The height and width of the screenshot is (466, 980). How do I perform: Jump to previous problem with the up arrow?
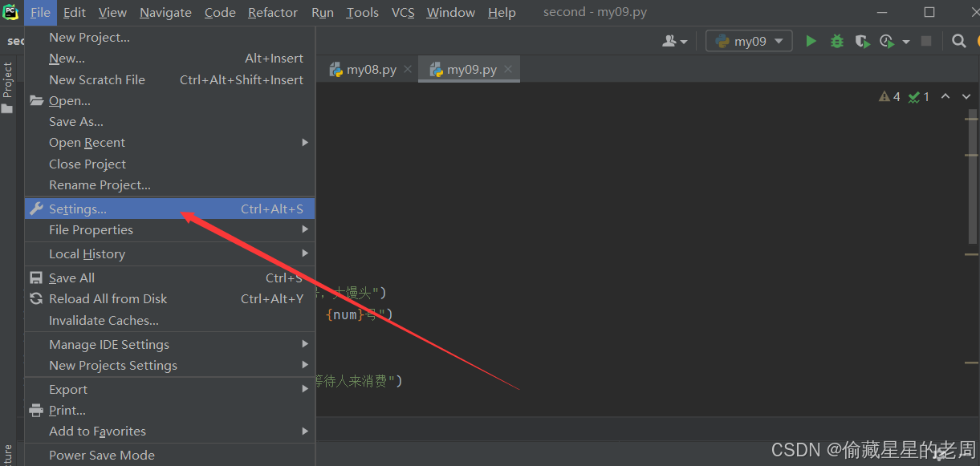pyautogui.click(x=945, y=96)
